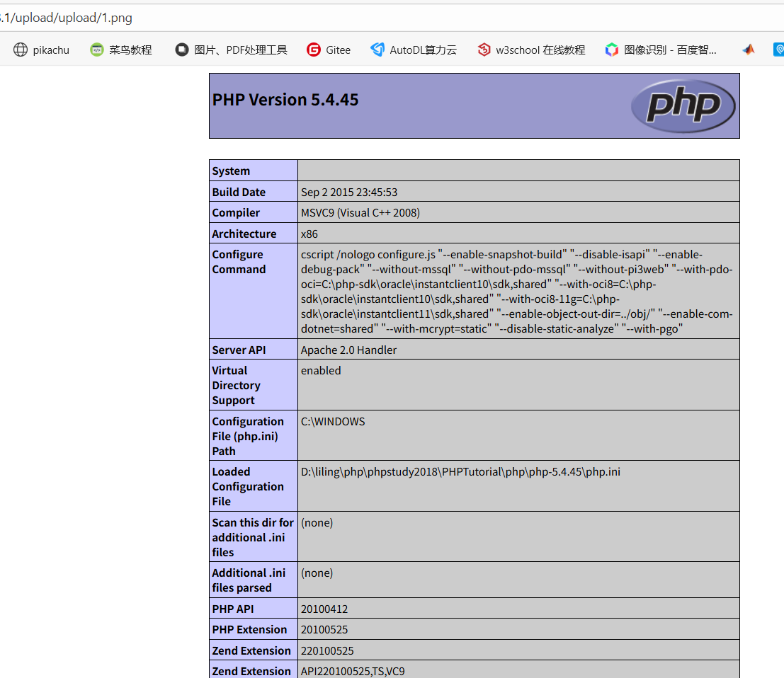Open the 图像识别 - 百度智... bookmark
Screen dimensions: 784x678
(x=661, y=50)
